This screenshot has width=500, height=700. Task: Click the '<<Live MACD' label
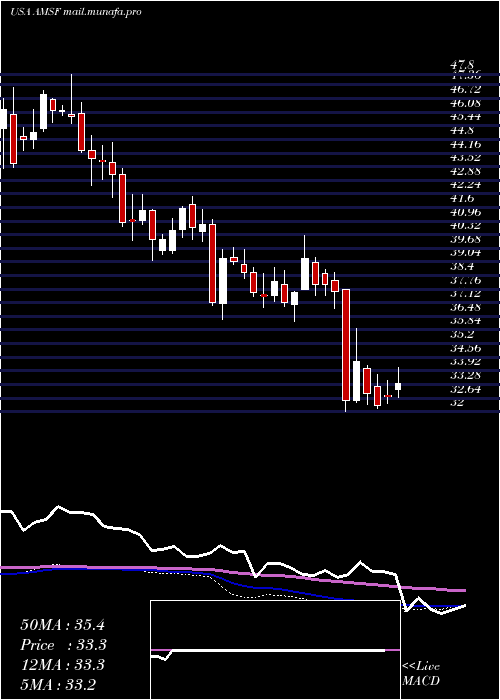click(421, 674)
